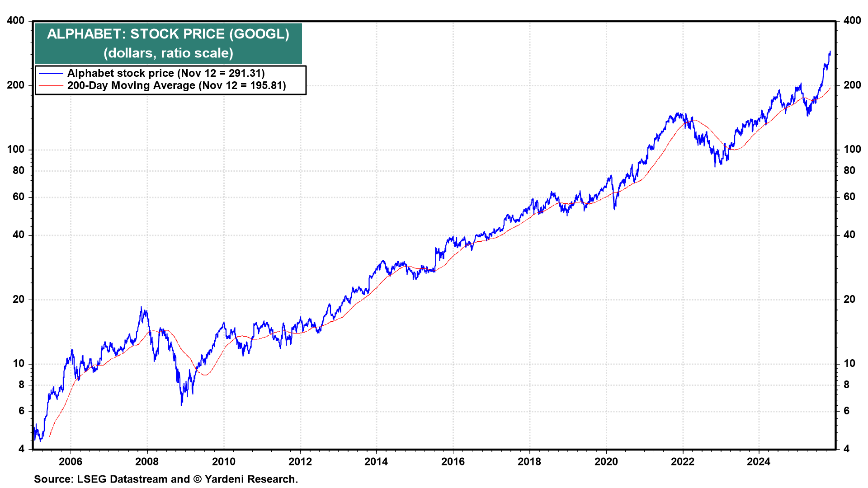The width and height of the screenshot is (868, 488).
Task: Click the 2018 x-axis label
Action: click(529, 461)
